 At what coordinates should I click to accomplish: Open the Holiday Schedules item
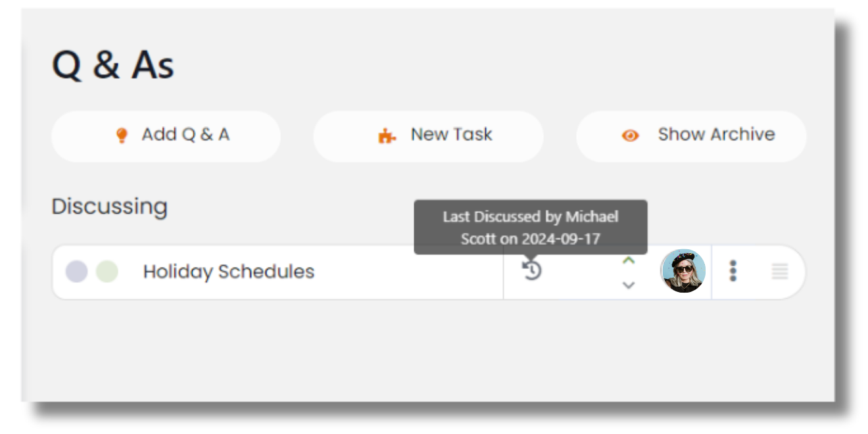pyautogui.click(x=229, y=272)
